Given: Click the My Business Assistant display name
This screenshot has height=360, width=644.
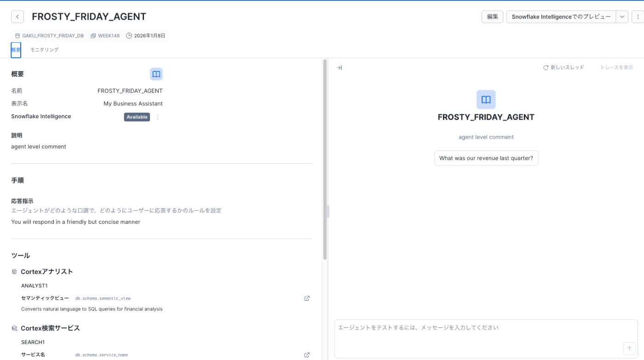Looking at the screenshot, I should coord(133,104).
